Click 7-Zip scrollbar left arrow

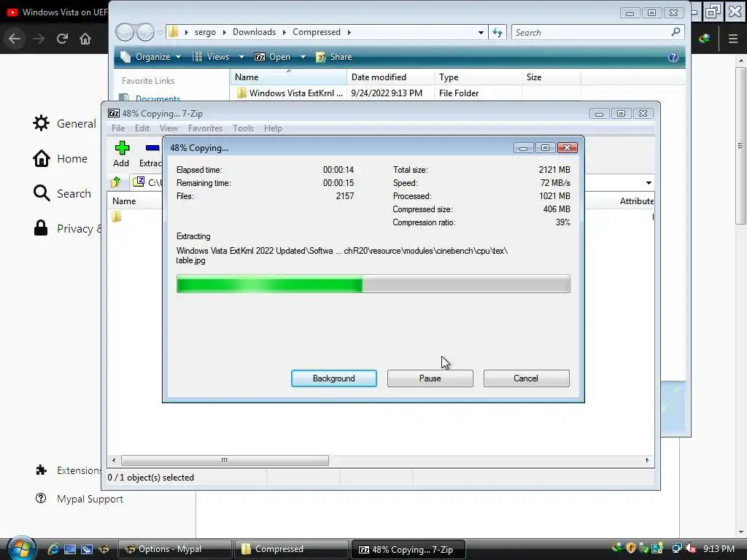[x=114, y=460]
